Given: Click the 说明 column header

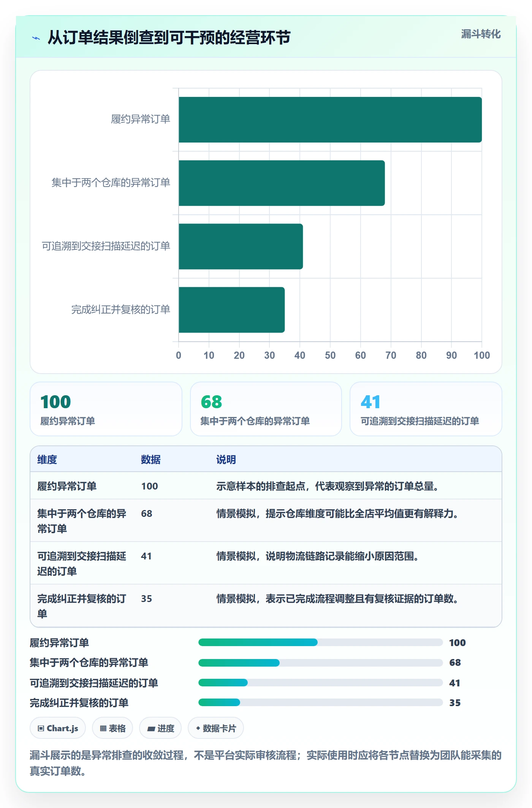Looking at the screenshot, I should (x=226, y=459).
